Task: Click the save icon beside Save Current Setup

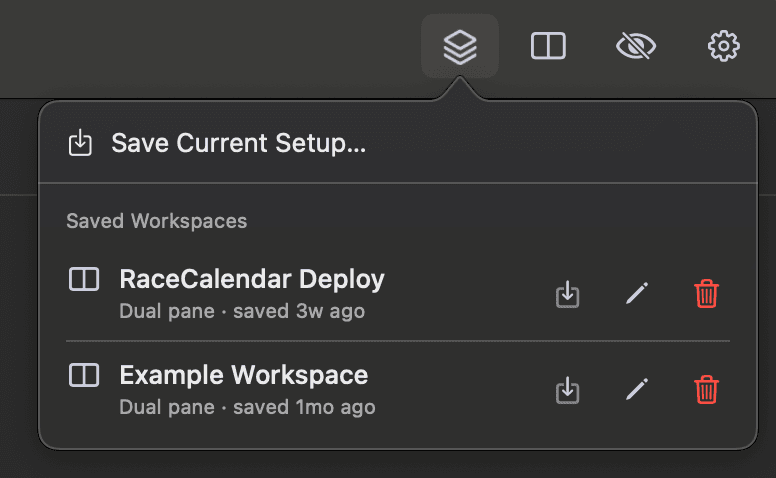Action: [80, 143]
